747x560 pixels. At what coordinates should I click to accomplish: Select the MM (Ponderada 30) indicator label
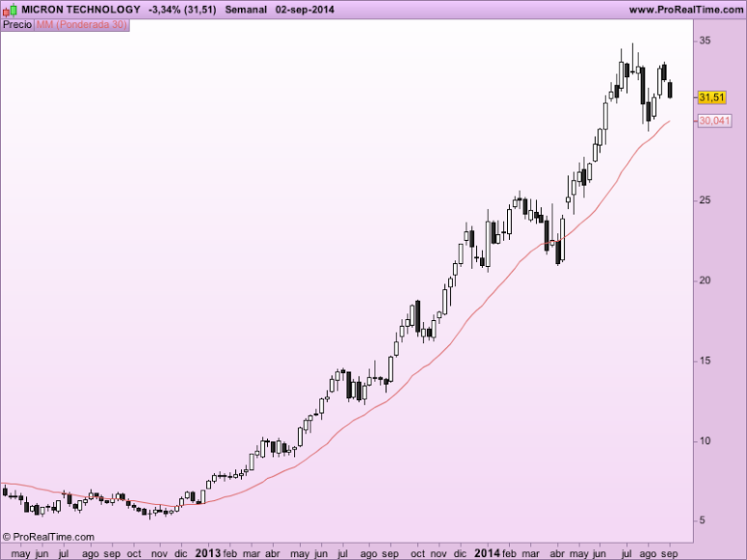pos(82,25)
